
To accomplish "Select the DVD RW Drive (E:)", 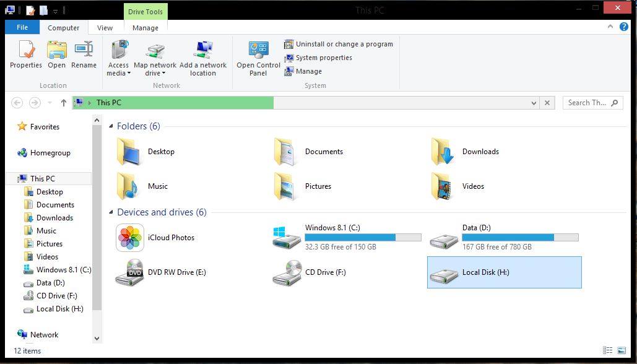I will point(162,272).
